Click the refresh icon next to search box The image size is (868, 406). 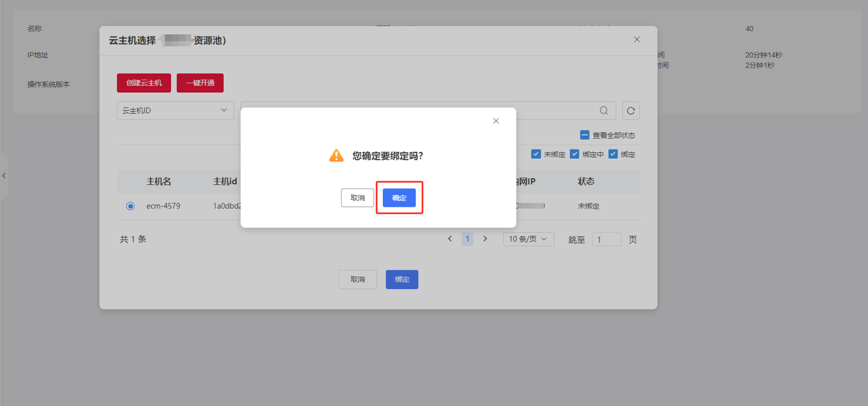click(x=631, y=110)
